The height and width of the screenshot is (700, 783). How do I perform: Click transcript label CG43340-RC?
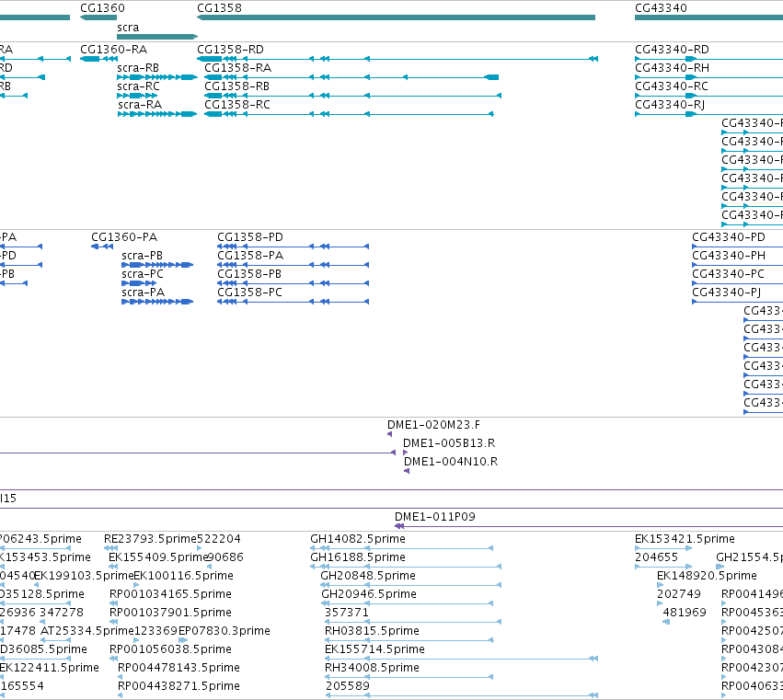(x=671, y=86)
